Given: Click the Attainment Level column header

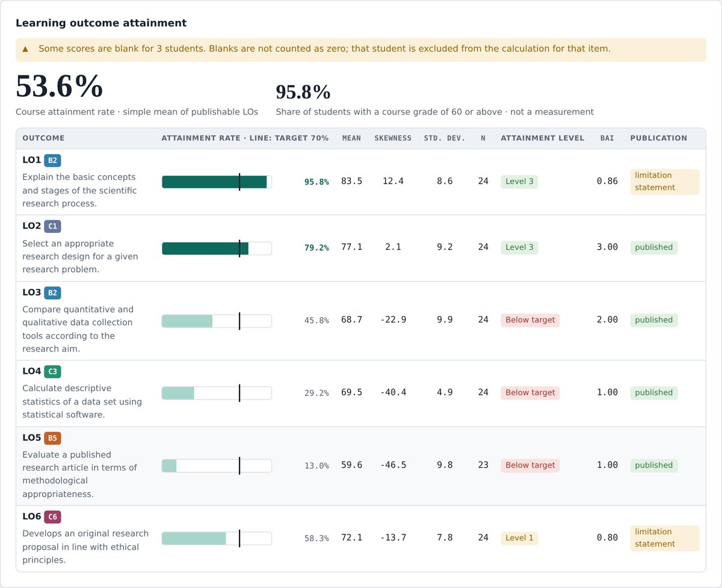Looking at the screenshot, I should tap(543, 138).
